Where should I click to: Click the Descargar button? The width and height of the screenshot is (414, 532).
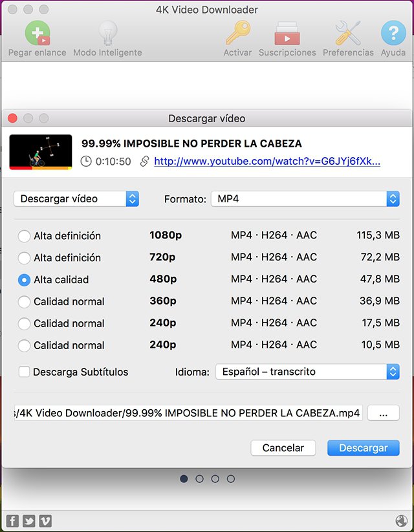[x=364, y=448]
